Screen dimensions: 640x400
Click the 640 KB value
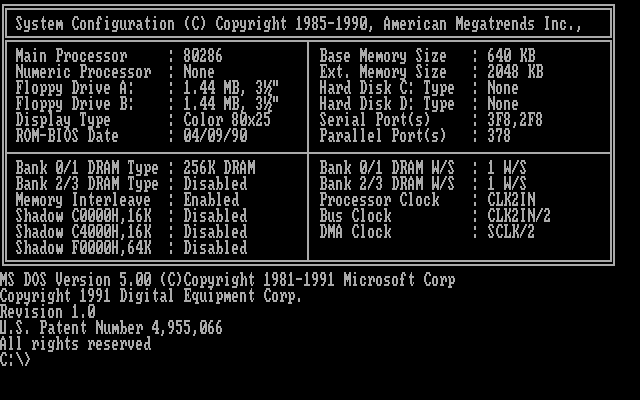(x=511, y=56)
